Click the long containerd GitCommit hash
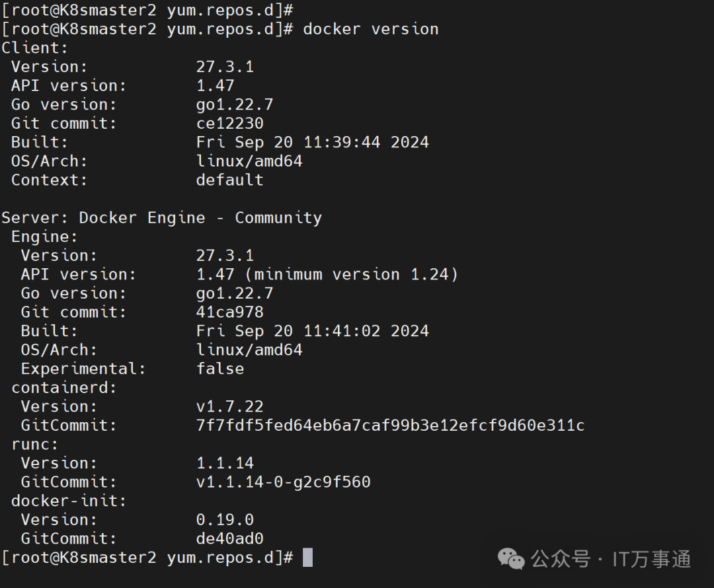This screenshot has width=714, height=588. [x=390, y=425]
